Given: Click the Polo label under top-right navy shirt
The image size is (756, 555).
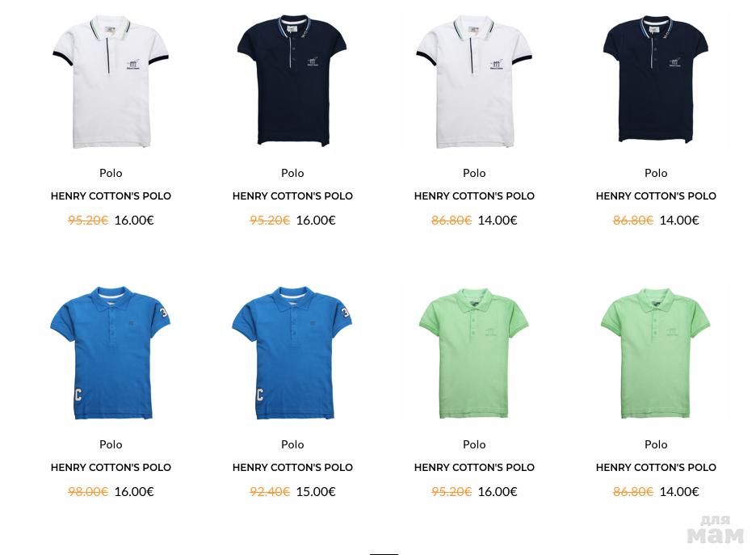Looking at the screenshot, I should coord(656,173).
